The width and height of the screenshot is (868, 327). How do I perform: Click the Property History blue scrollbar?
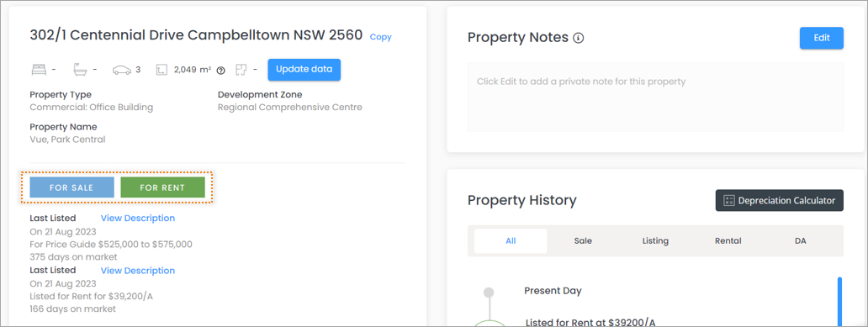tap(839, 302)
